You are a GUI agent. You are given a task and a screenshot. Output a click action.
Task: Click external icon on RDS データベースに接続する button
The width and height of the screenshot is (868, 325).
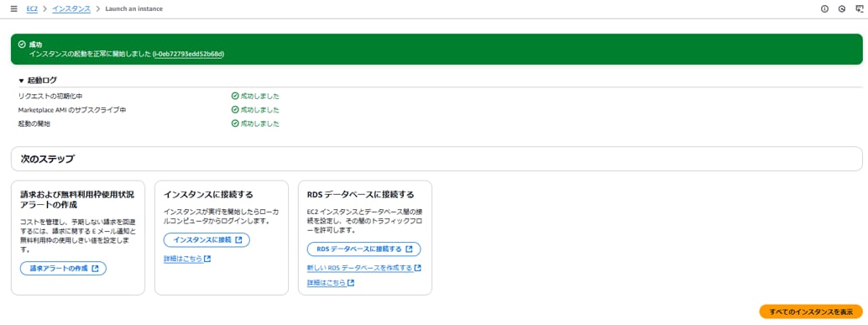(409, 249)
